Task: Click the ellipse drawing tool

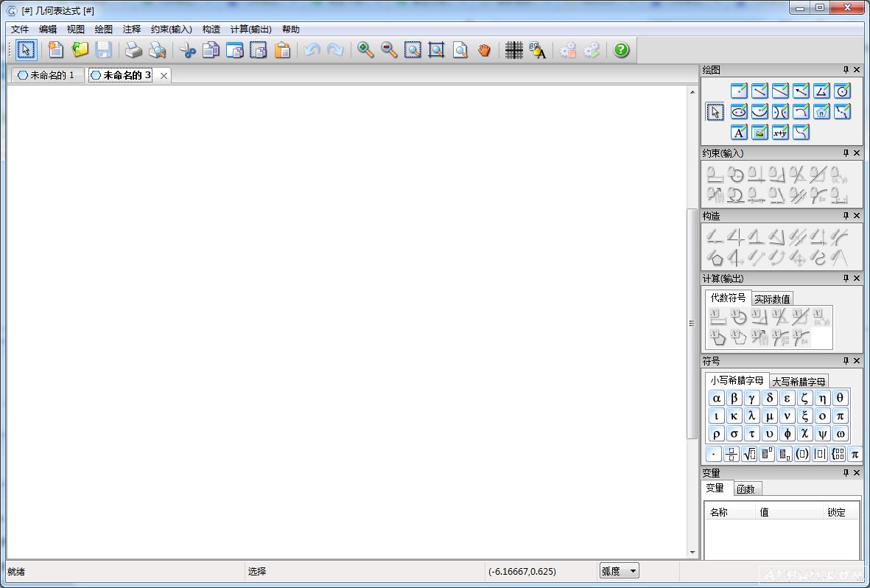Action: (x=739, y=111)
